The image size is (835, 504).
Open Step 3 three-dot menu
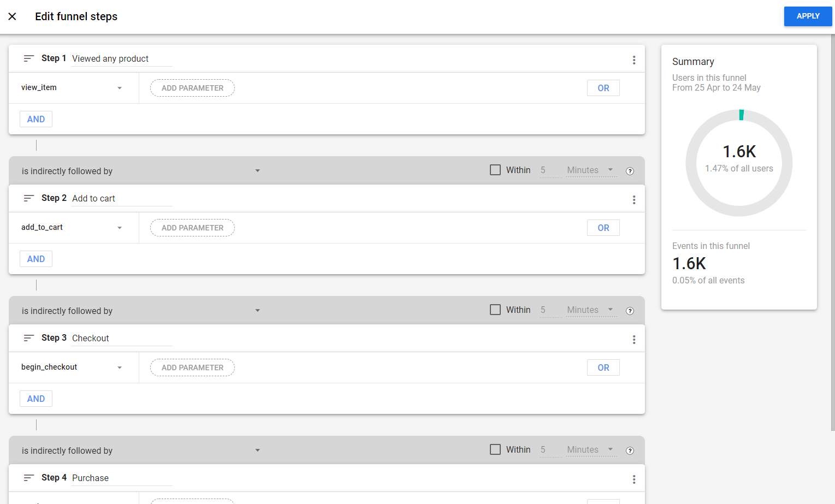pyautogui.click(x=633, y=340)
